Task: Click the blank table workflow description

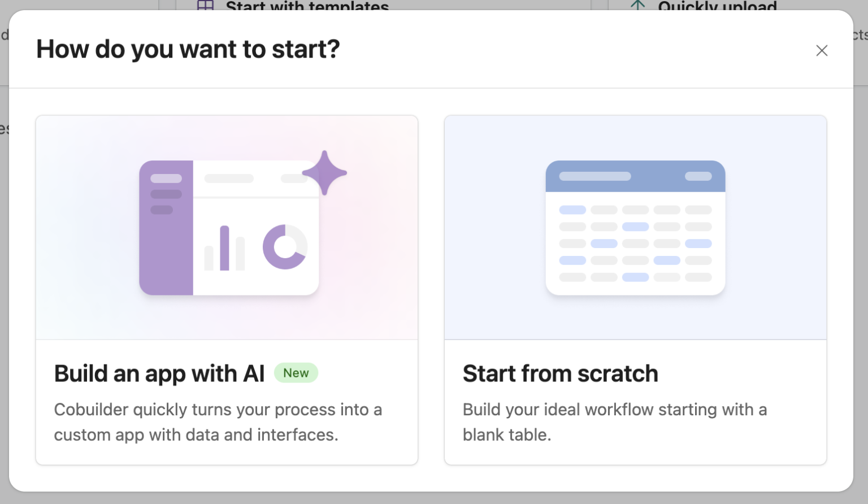Action: click(x=615, y=422)
